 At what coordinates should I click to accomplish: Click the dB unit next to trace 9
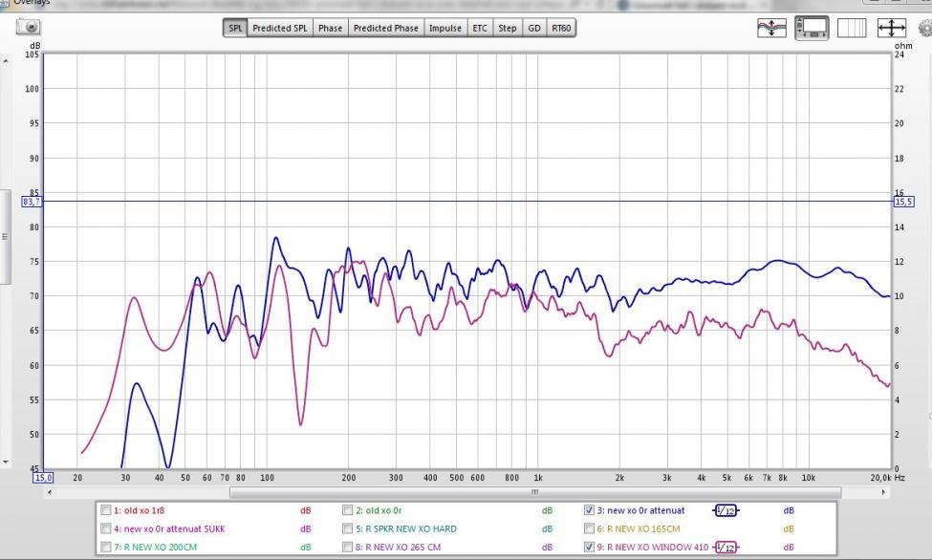(789, 548)
